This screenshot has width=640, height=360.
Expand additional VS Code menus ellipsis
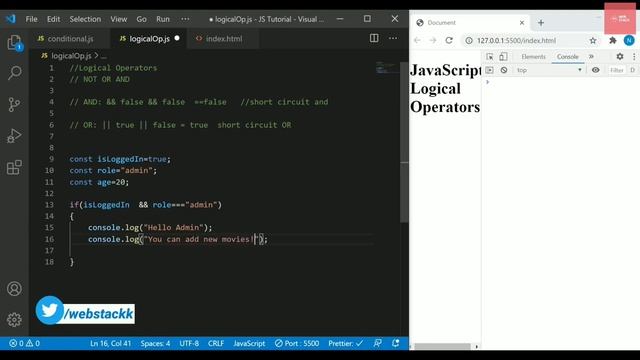(185, 19)
